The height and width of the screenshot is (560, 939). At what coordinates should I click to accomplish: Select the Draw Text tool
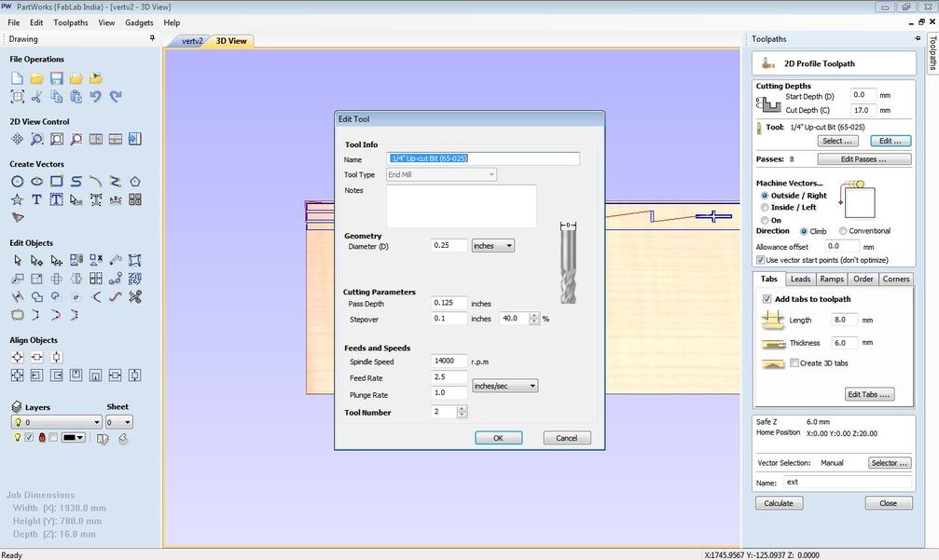pyautogui.click(x=36, y=199)
